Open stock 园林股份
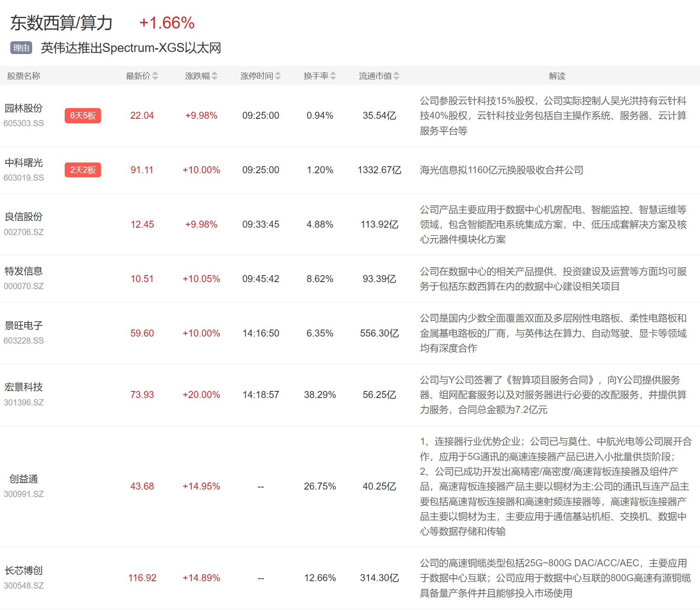Viewport: 700px width, 610px height. tap(23, 108)
